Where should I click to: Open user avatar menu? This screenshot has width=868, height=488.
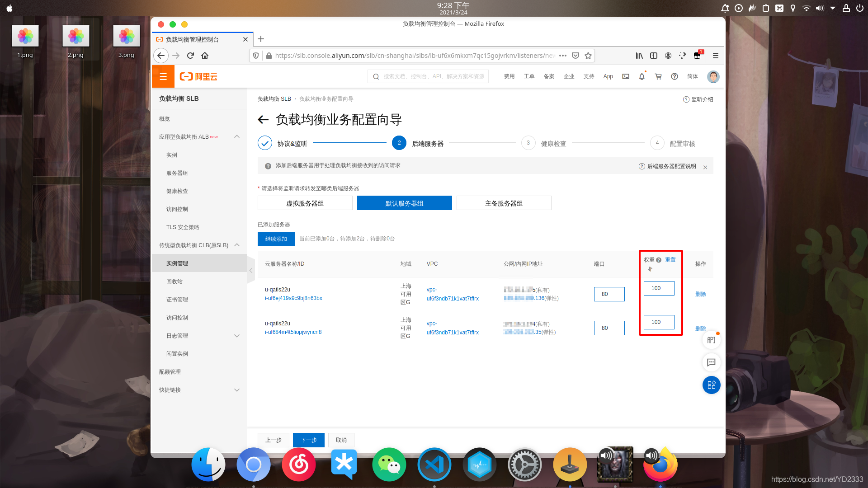coord(713,76)
